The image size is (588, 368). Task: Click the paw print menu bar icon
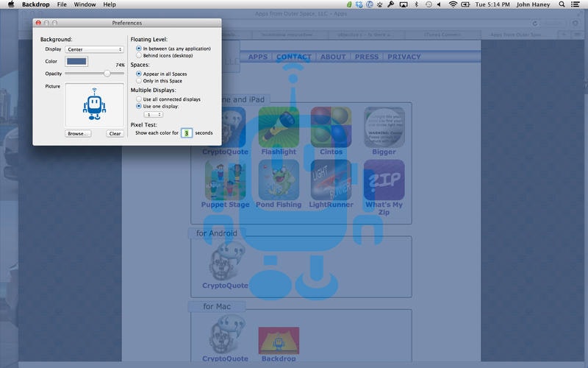(380, 4)
